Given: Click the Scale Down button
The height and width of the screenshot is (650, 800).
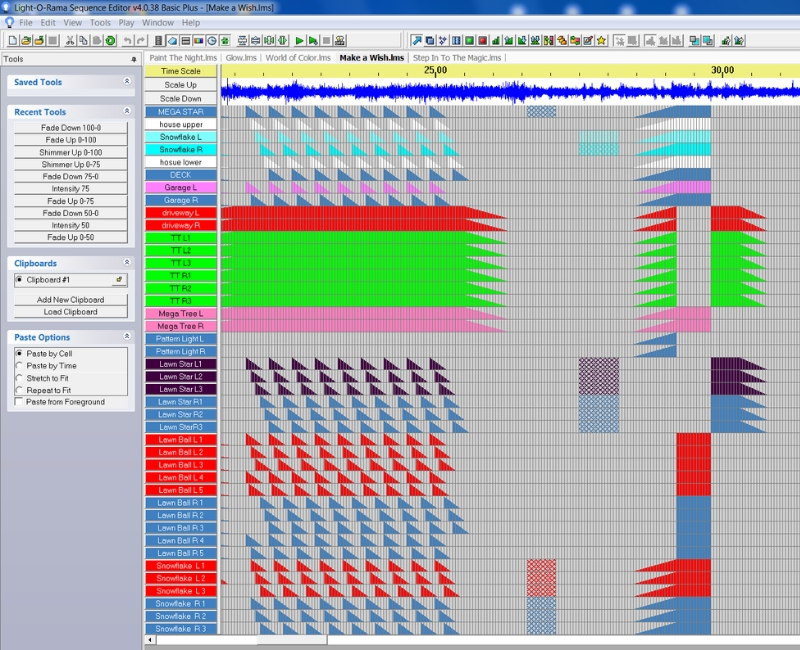Looking at the screenshot, I should click(x=181, y=98).
